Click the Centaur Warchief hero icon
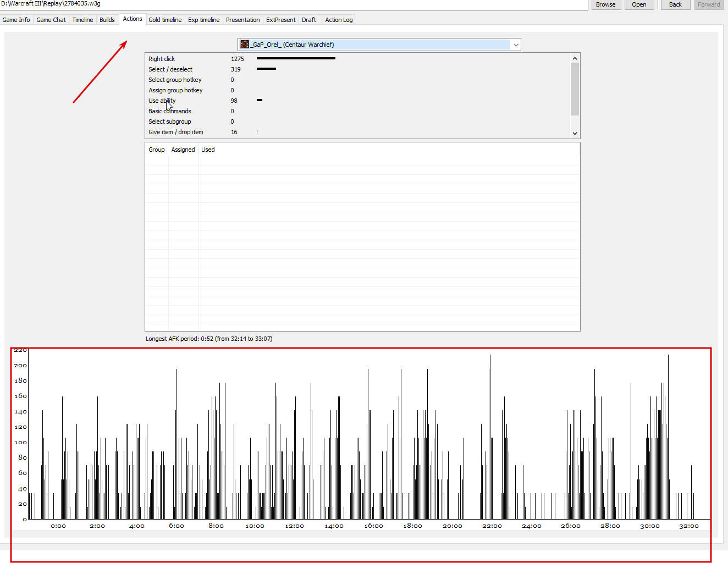The width and height of the screenshot is (728, 563). coord(245,45)
